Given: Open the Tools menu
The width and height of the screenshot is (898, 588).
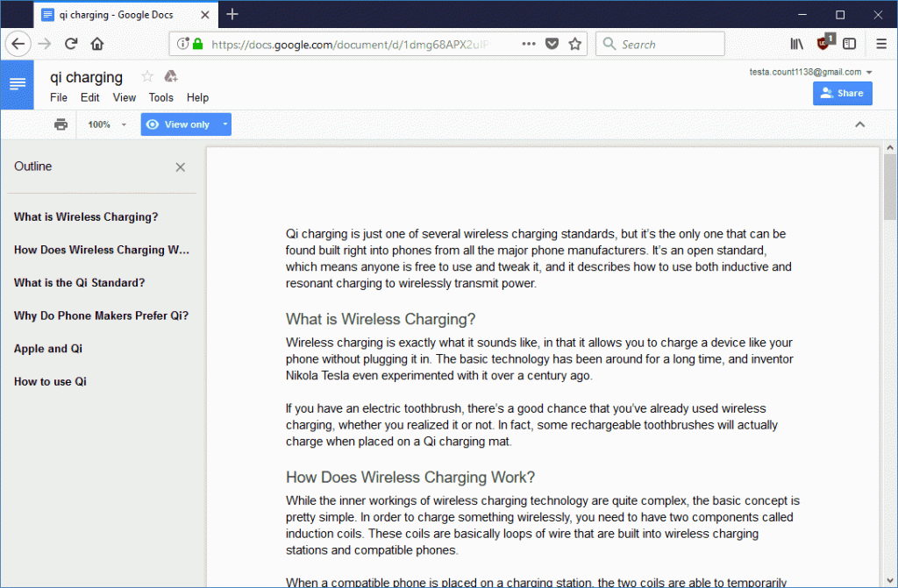Looking at the screenshot, I should click(161, 97).
